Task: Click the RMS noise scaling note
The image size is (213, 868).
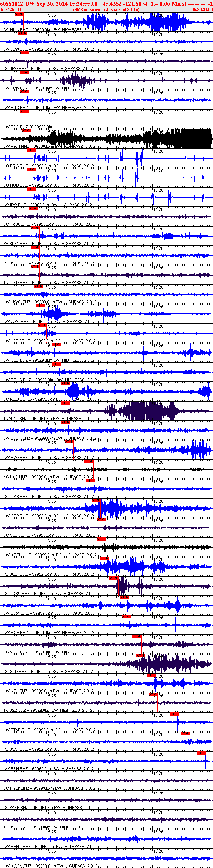Action: 106,10
